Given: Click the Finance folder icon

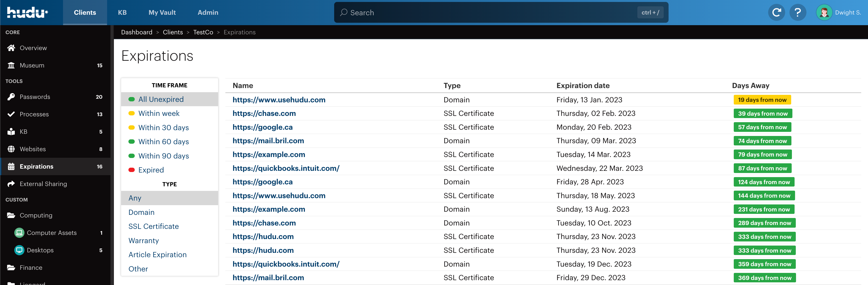Looking at the screenshot, I should pyautogui.click(x=11, y=268).
